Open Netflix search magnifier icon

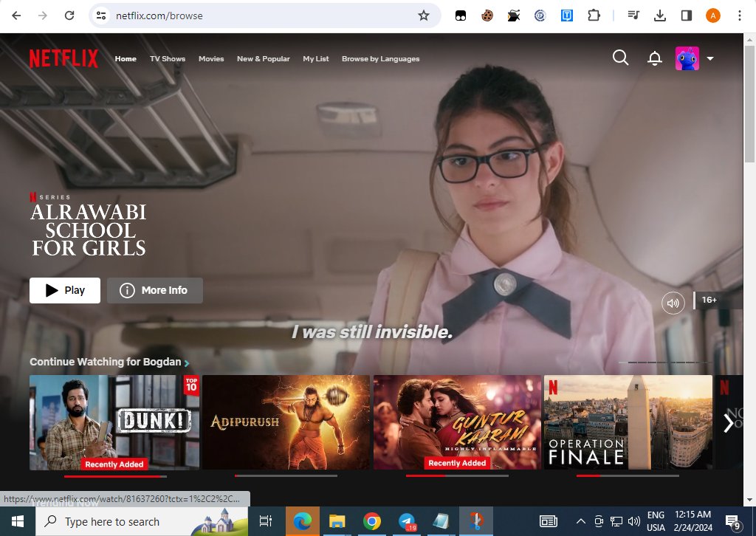pos(620,58)
